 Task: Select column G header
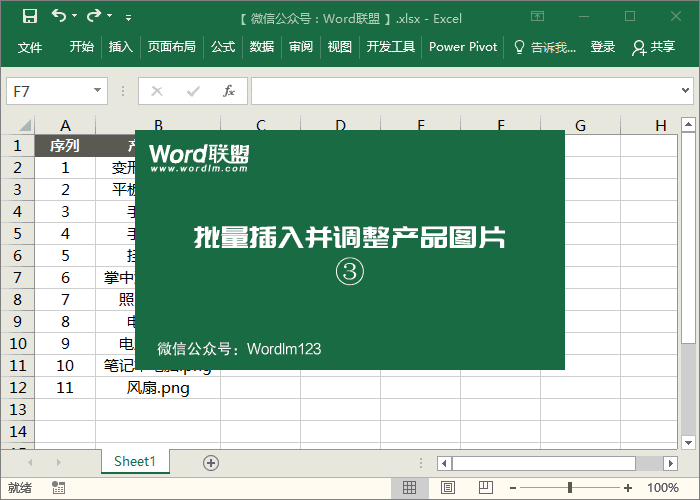pos(580,125)
